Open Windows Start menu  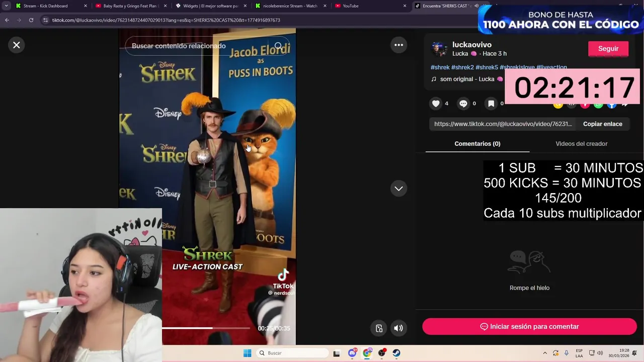pos(247,353)
